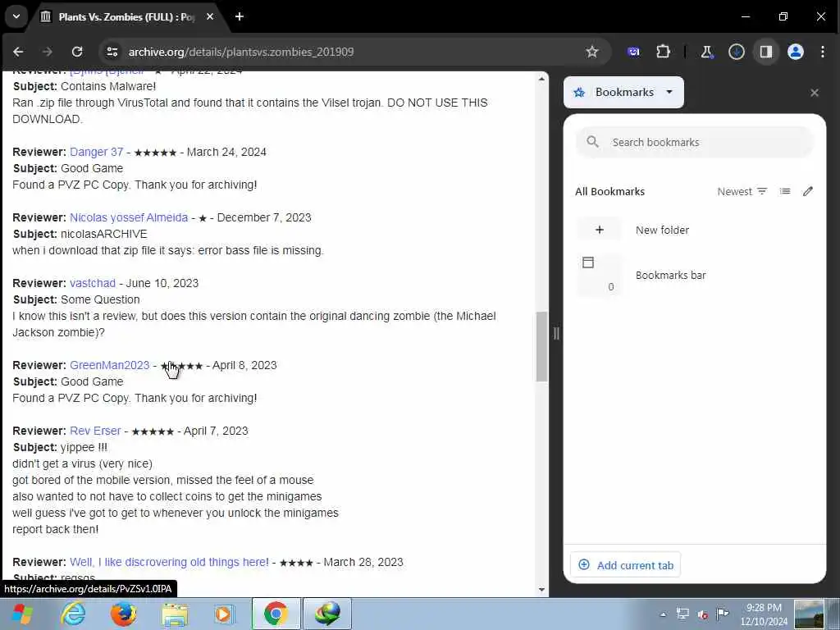840x630 pixels.
Task: Click the taskbar clock 9:28 PM
Action: coord(764,614)
